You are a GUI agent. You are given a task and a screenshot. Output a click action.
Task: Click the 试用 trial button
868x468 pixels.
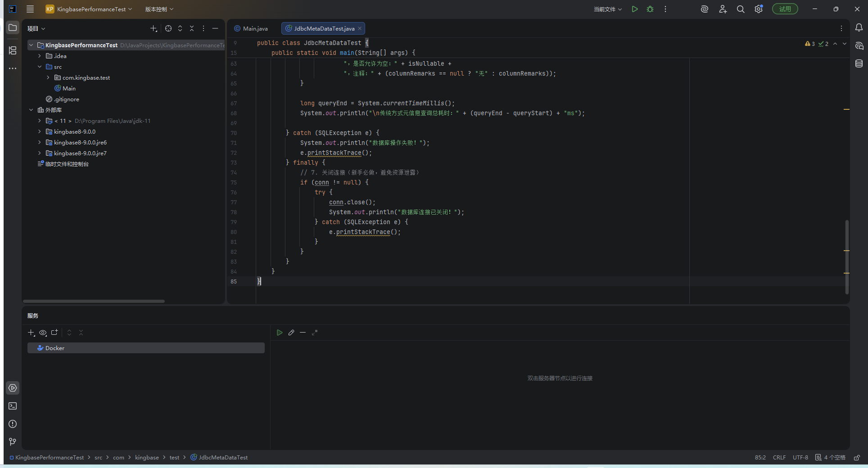[785, 9]
